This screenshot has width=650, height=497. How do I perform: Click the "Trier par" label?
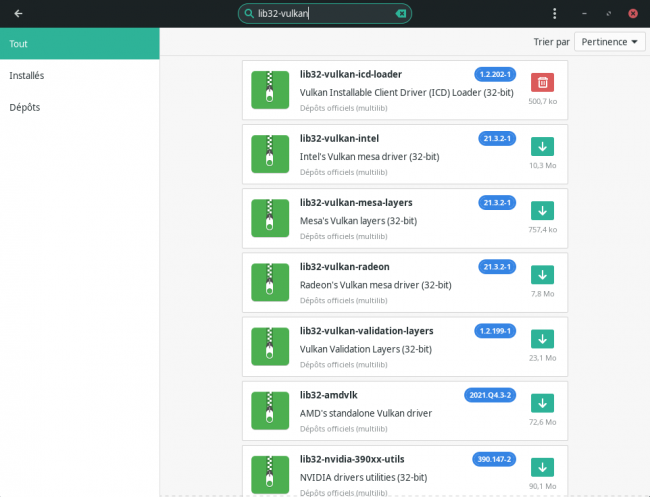tap(551, 42)
